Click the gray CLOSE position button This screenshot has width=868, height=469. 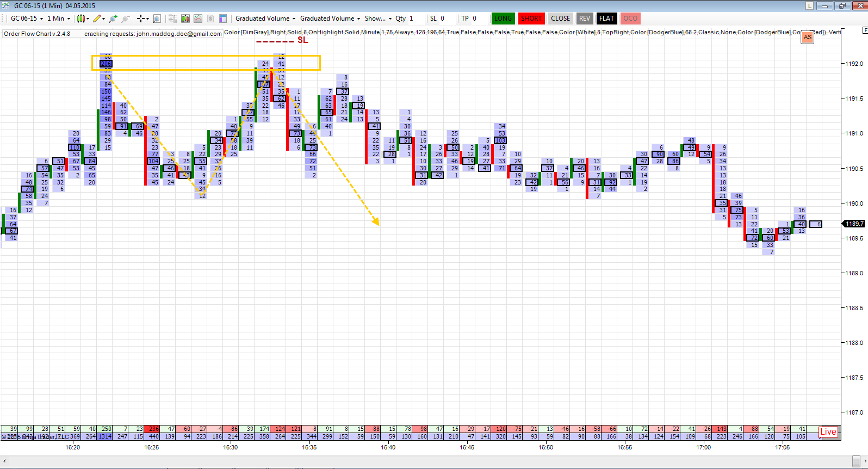tap(560, 18)
